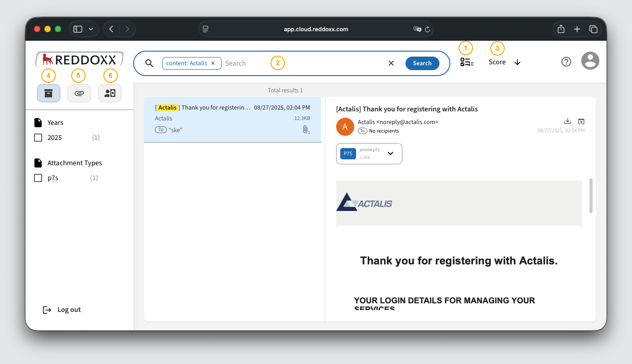The height and width of the screenshot is (364, 632).
Task: Expand the smime.p7s attachment details
Action: pyautogui.click(x=390, y=153)
